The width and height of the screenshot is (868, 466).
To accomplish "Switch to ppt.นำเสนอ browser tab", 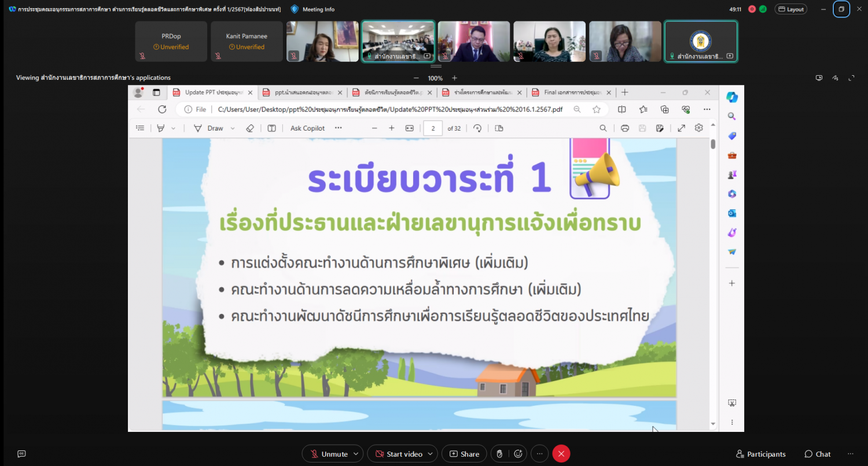I will [x=303, y=93].
